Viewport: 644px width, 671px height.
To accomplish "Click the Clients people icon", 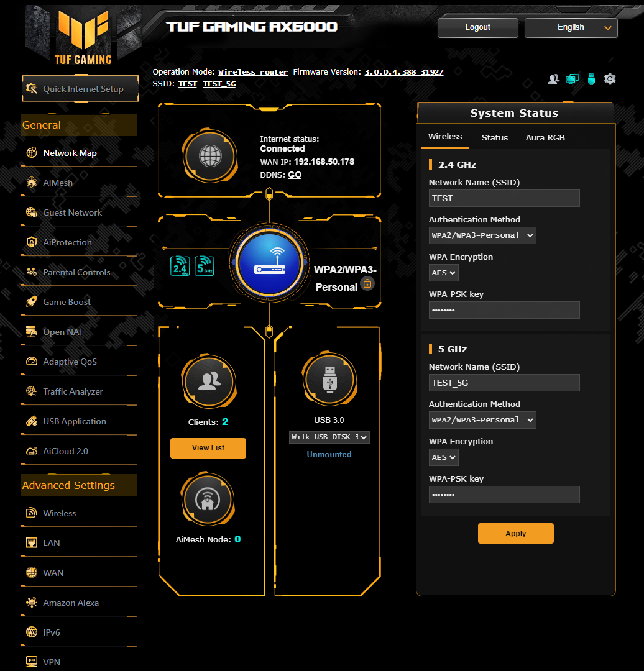I will (x=209, y=380).
